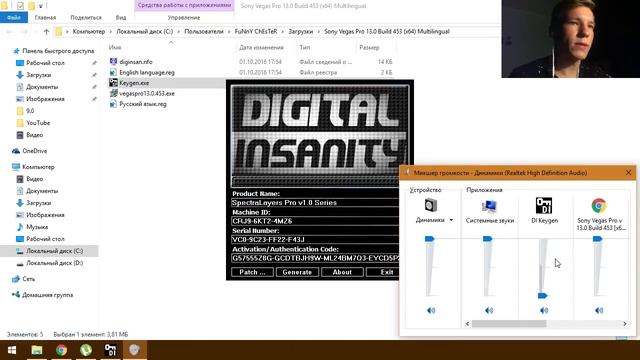
Task: Adjust the Sony Vegas Pro Chrome volume slider
Action: click(598, 239)
